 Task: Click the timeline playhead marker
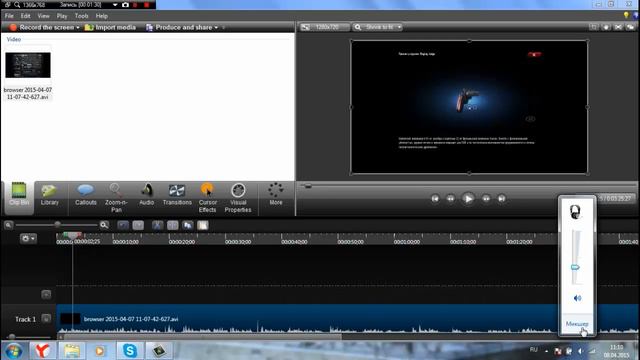tap(73, 236)
